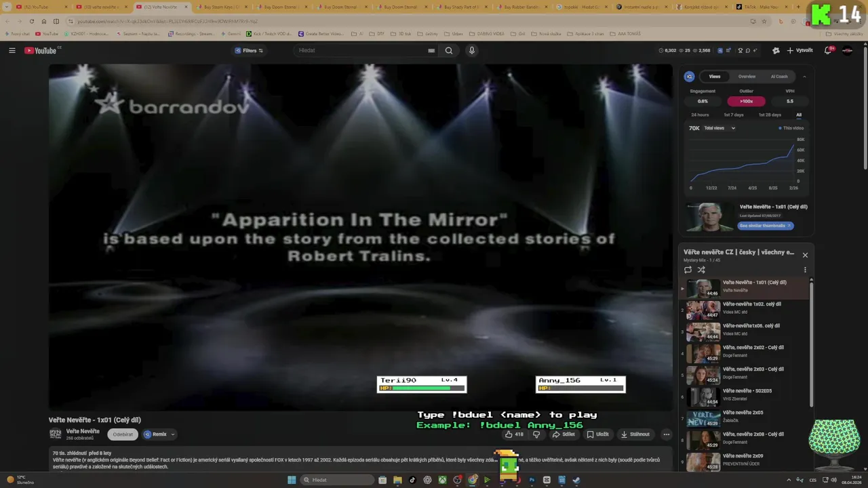Screen dimensions: 868x488
Task: Select the 1st 7 days range
Action: [x=733, y=115]
